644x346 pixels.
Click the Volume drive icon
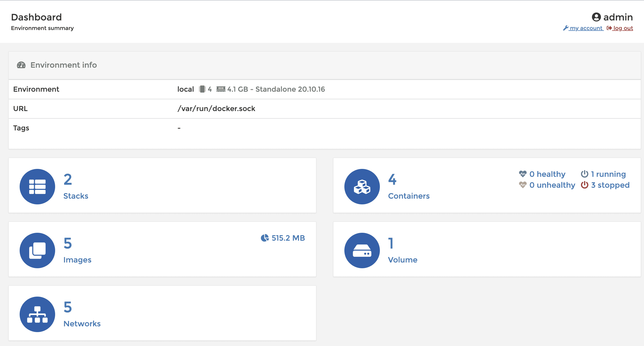point(362,250)
